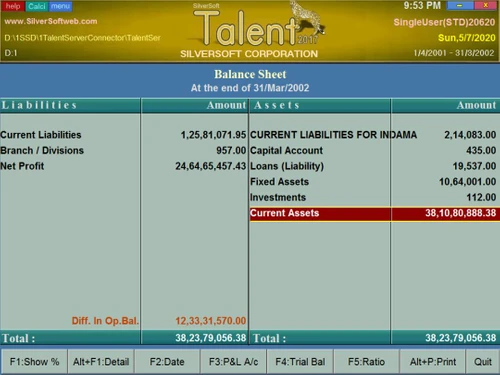Click amount 19,537.00
Image resolution: width=500 pixels, height=375 pixels.
click(x=474, y=166)
